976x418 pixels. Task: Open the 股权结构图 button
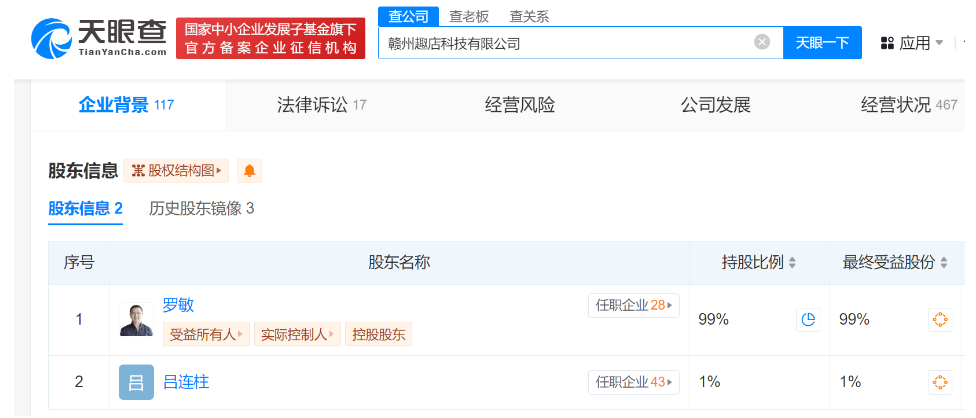pyautogui.click(x=176, y=170)
